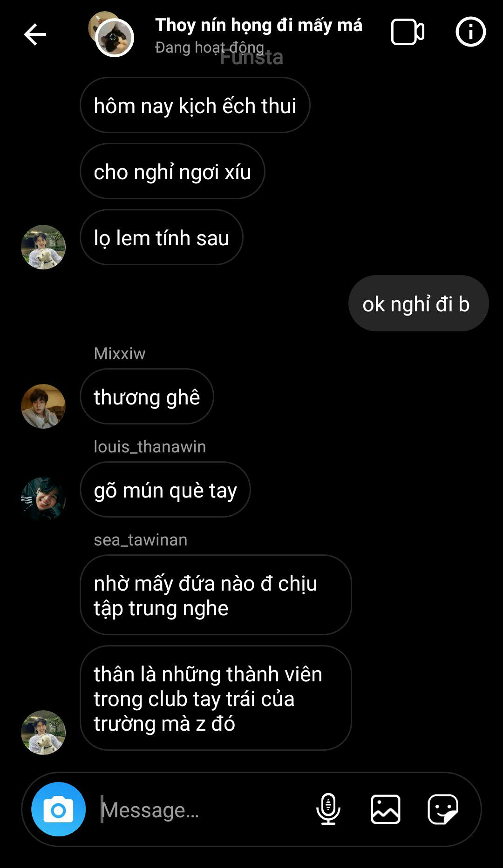Tap the 'lọ lem tính sau' bubble
503x868 pixels.
[162, 237]
